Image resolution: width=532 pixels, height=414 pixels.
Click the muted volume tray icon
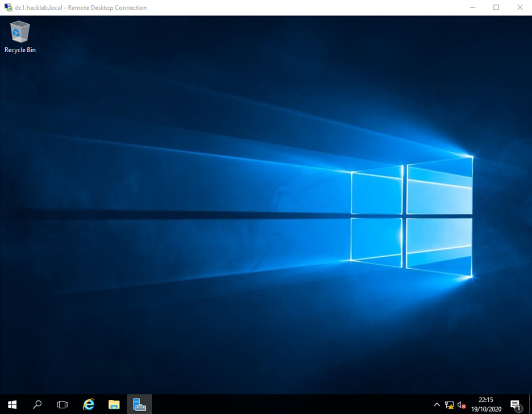(462, 405)
